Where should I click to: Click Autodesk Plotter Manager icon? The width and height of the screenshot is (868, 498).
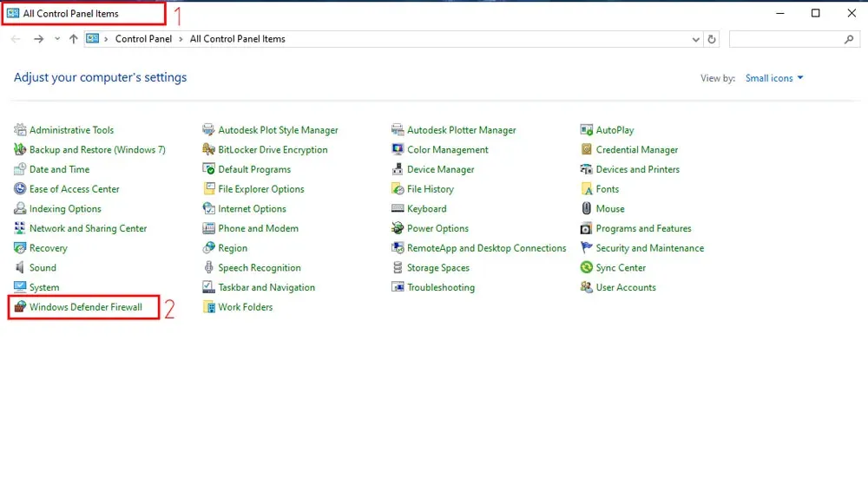tap(398, 130)
